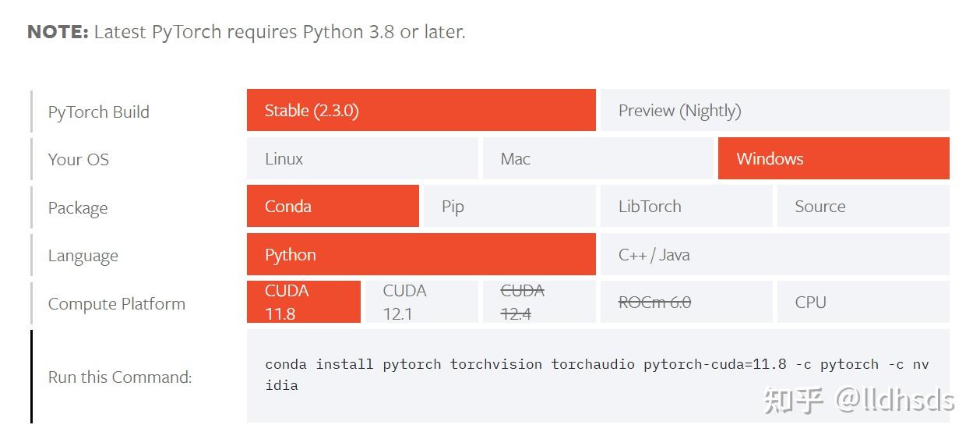Select Python as the language
The image size is (980, 439).
click(421, 255)
